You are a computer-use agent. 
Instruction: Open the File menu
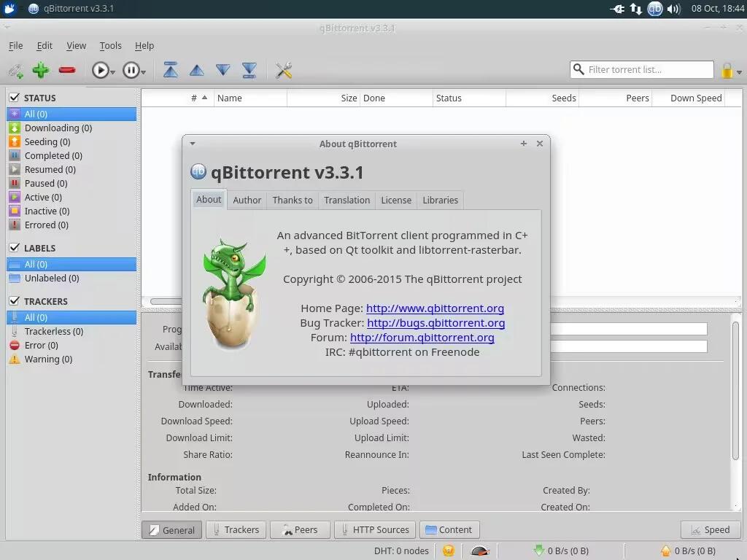tap(16, 46)
